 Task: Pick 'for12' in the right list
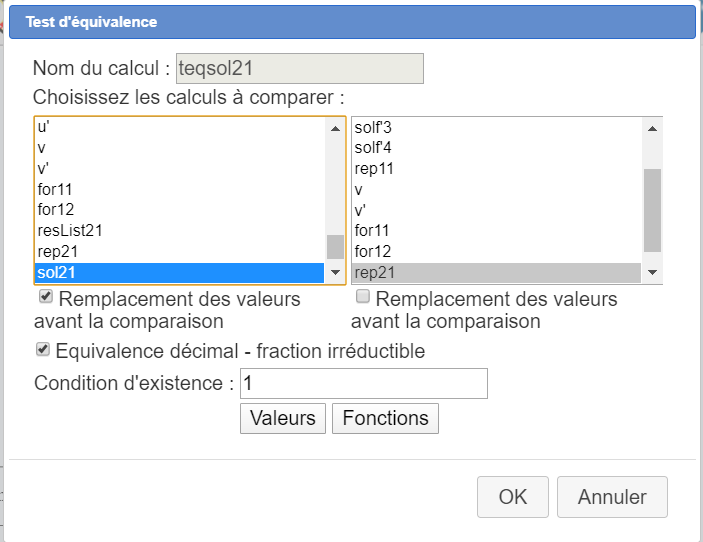372,250
